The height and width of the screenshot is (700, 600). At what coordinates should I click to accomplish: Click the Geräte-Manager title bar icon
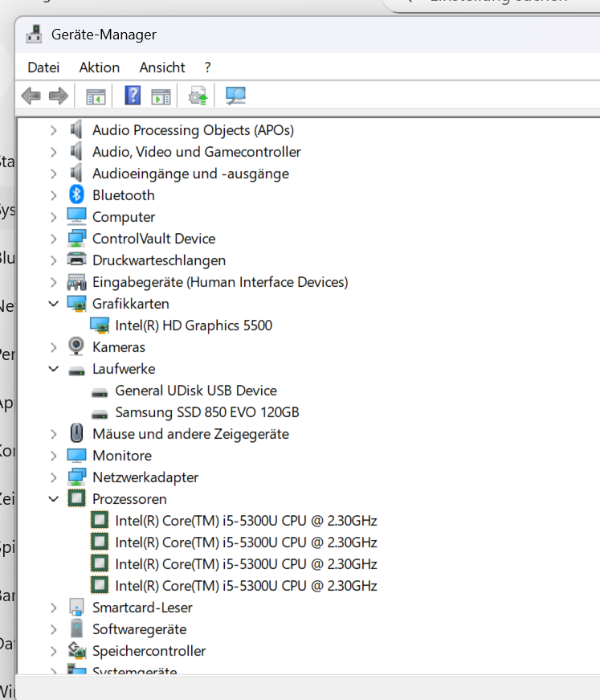coord(34,34)
